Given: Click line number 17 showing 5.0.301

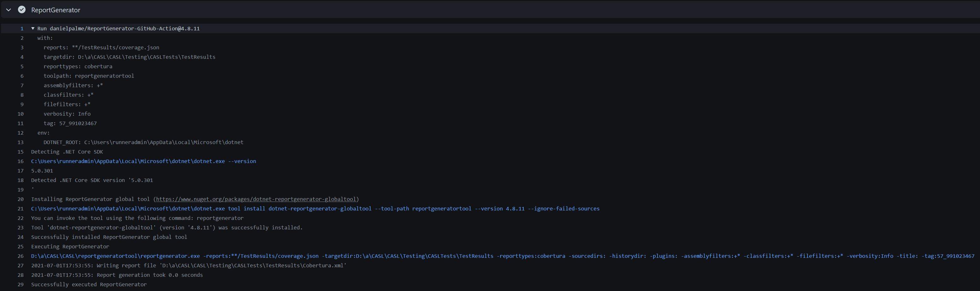Looking at the screenshot, I should [x=20, y=171].
